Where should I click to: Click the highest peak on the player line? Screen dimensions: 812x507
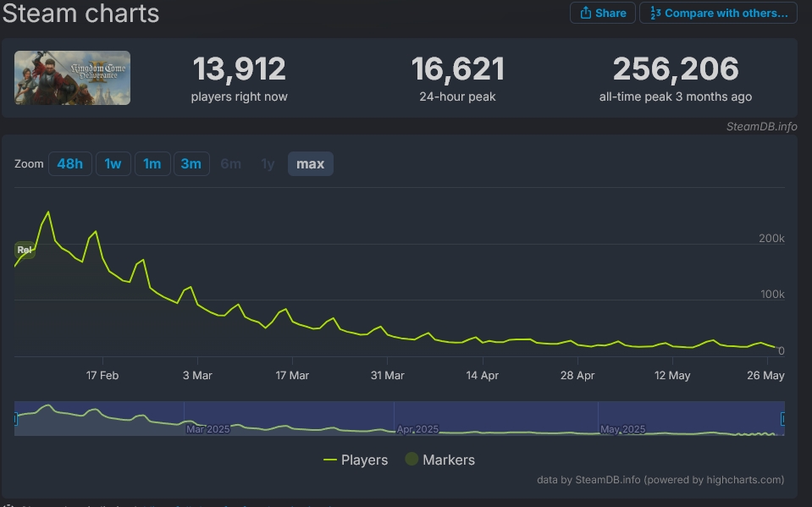tap(48, 212)
